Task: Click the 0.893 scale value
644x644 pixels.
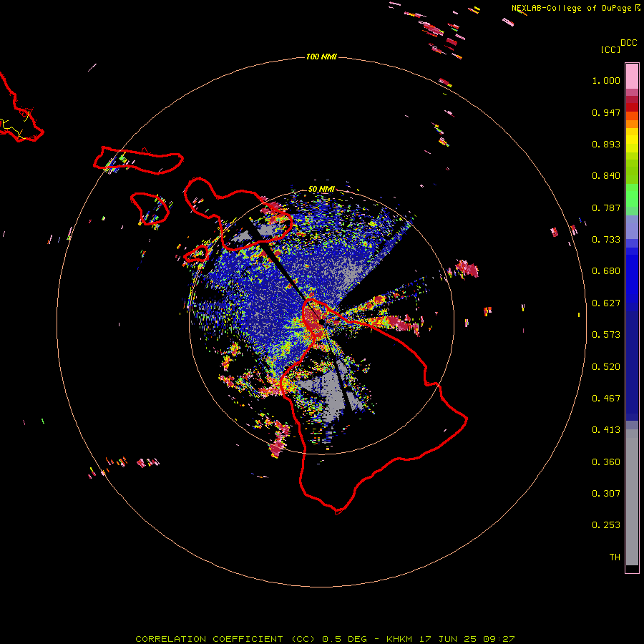Action: [606, 144]
